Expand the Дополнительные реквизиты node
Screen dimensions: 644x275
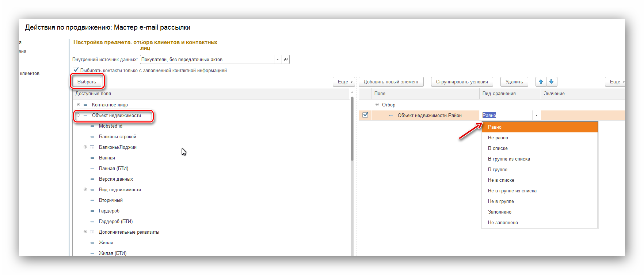point(85,232)
